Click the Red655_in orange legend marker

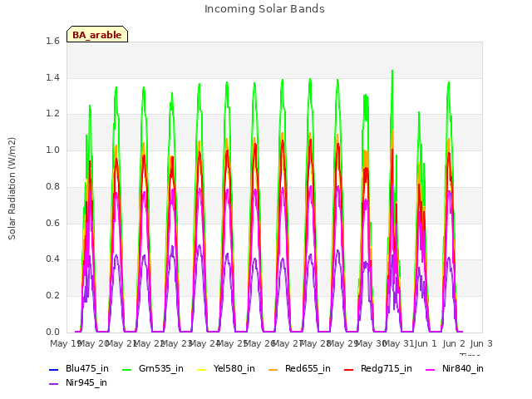[273, 369]
